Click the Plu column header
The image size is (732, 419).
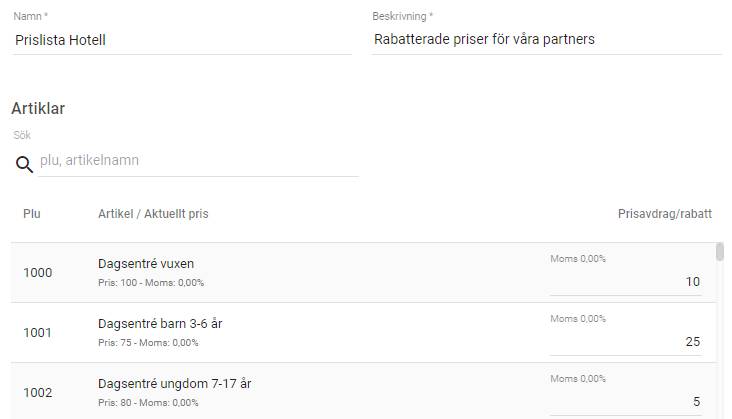coord(32,214)
